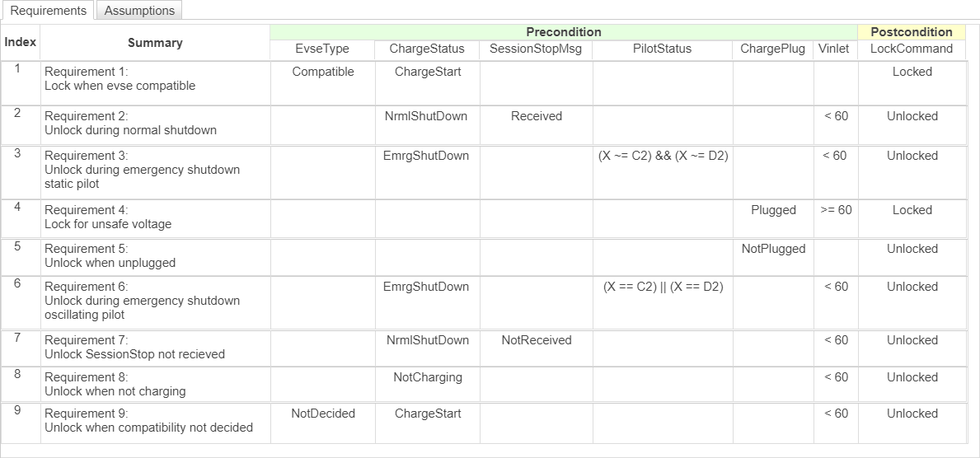Click the Compatible EvseType cell
The image size is (980, 458).
point(323,72)
